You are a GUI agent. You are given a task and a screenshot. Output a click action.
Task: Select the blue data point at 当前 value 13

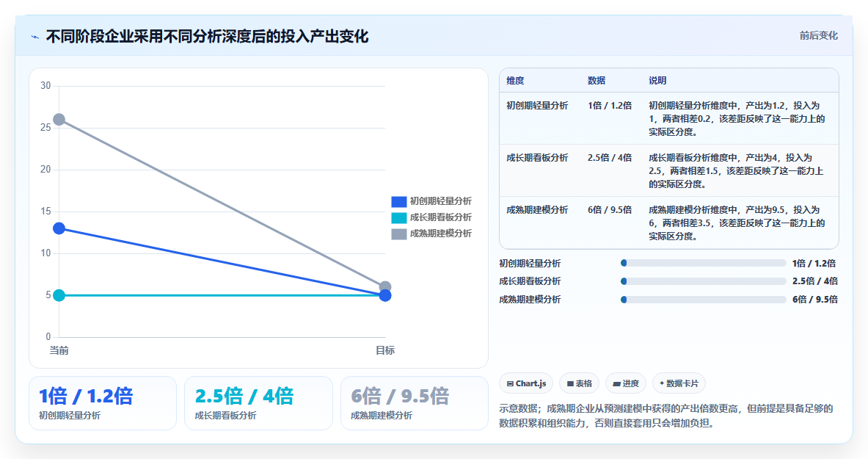tap(59, 228)
